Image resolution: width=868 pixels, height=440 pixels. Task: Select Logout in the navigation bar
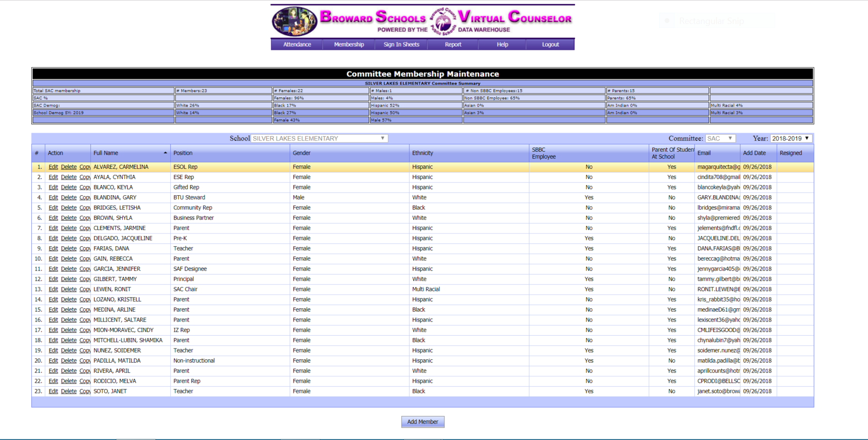point(551,45)
